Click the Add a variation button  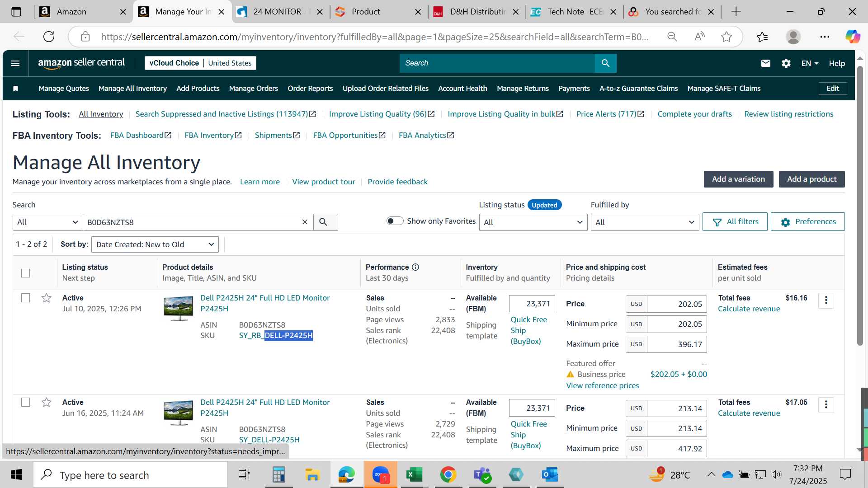point(738,179)
